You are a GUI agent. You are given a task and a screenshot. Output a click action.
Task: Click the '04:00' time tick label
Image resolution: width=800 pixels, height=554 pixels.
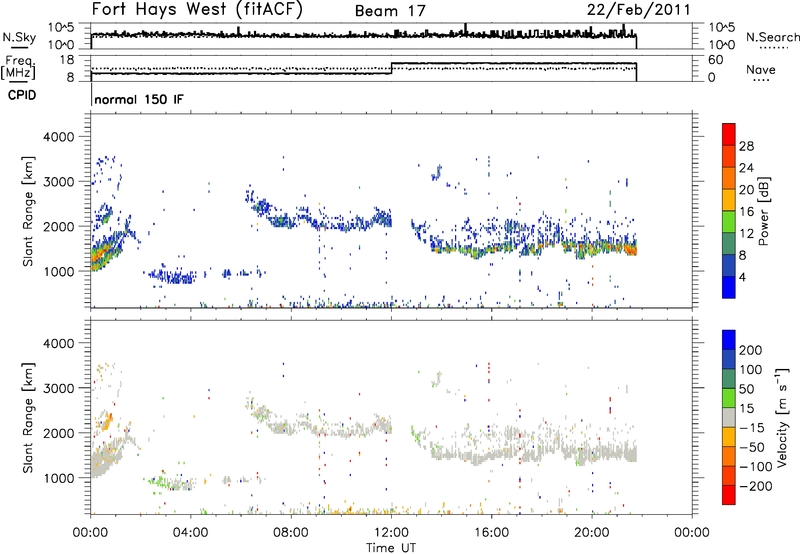(x=191, y=533)
